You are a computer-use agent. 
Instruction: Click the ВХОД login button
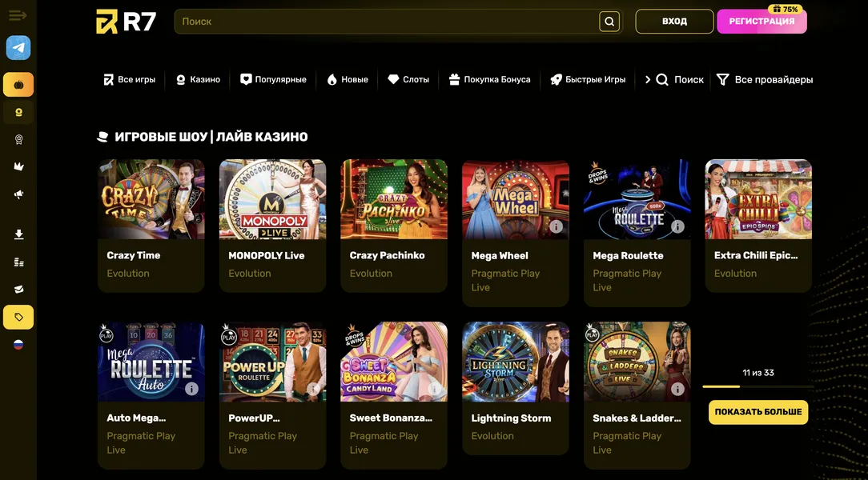[x=674, y=22]
